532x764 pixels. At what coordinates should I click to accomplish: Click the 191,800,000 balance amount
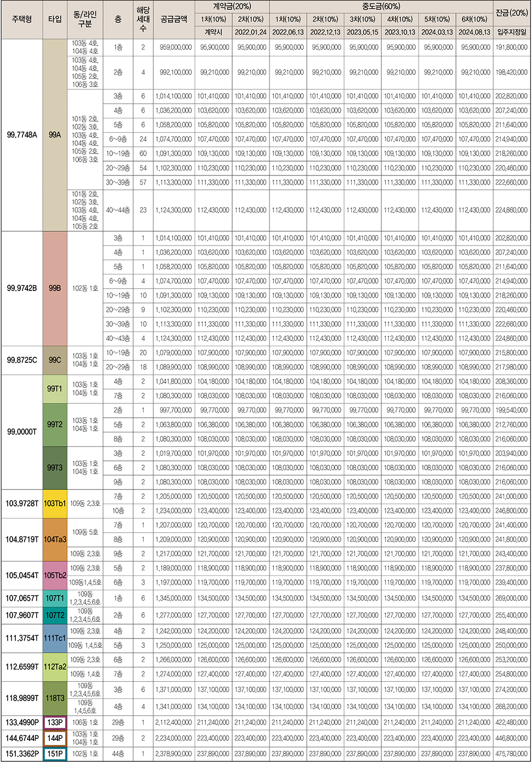tap(512, 48)
